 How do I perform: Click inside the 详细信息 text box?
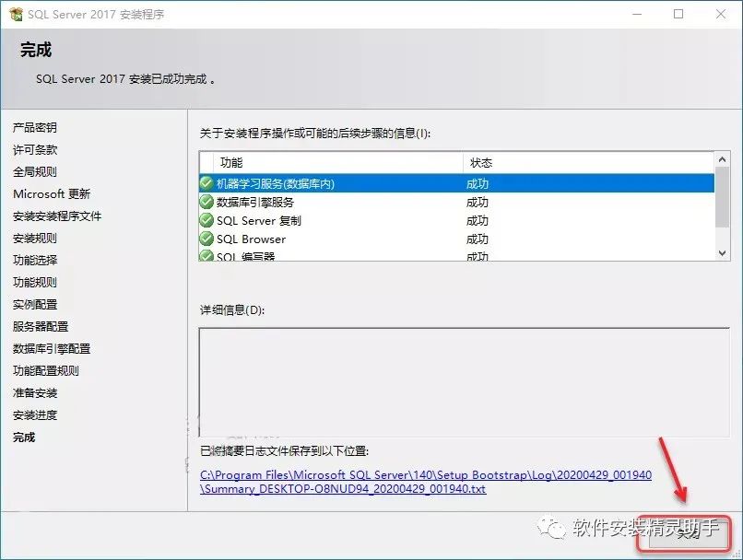click(464, 382)
